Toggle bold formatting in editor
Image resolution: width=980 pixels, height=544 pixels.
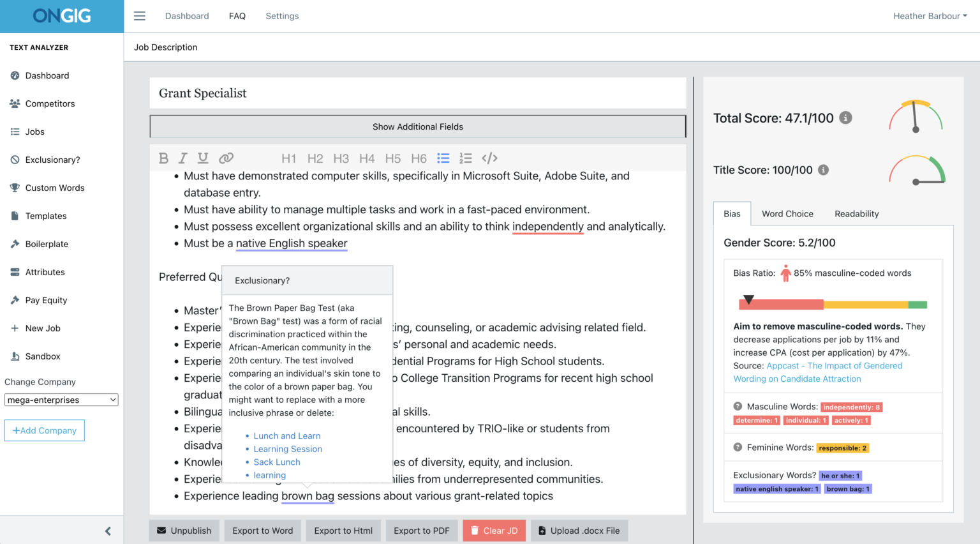point(163,158)
